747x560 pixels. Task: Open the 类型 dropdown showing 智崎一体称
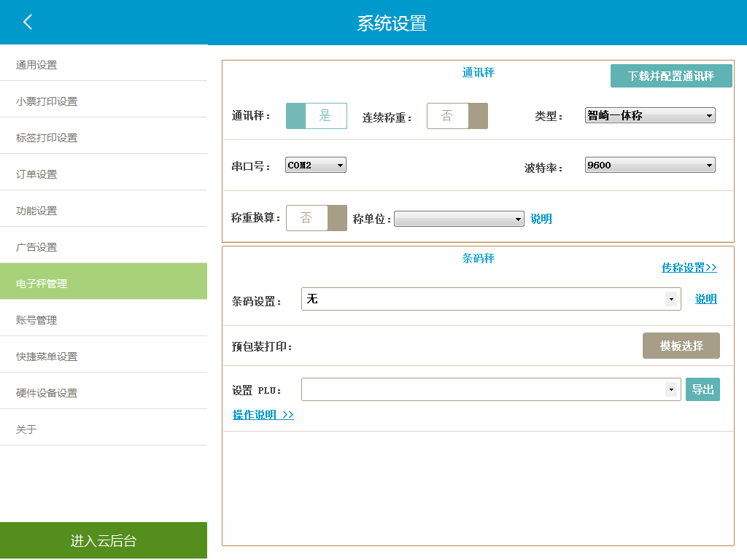tap(649, 115)
